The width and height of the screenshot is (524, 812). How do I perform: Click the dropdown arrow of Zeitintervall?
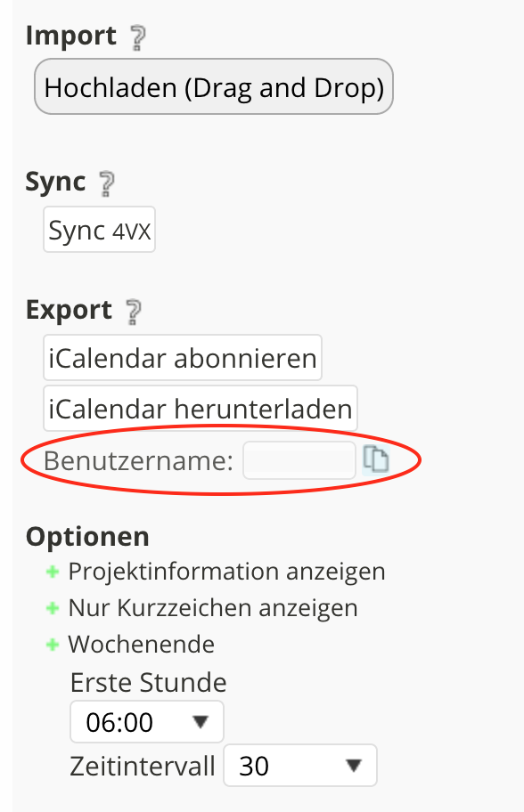354,765
